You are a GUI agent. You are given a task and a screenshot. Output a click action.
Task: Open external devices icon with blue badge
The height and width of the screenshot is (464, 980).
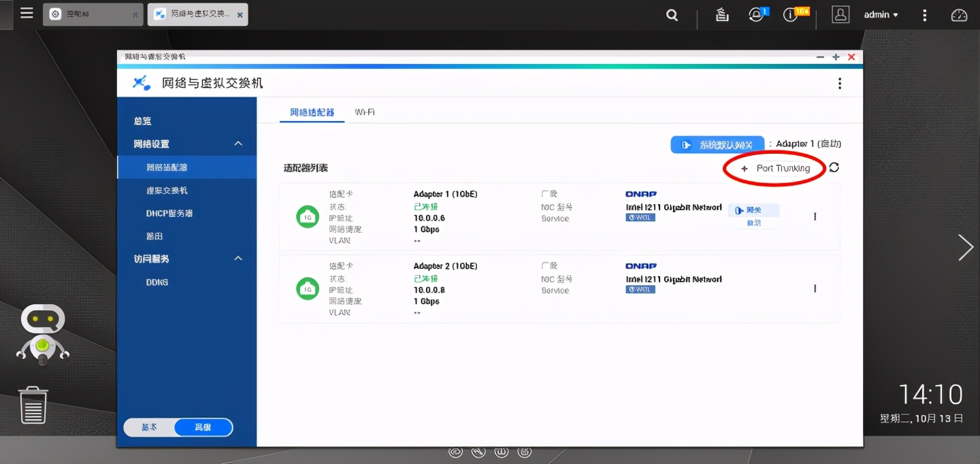(757, 14)
